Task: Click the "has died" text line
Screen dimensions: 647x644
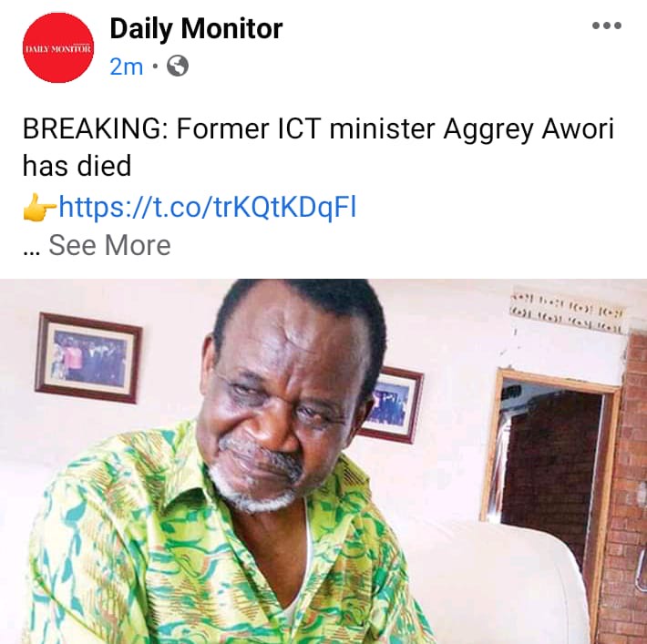Action: pos(77,166)
